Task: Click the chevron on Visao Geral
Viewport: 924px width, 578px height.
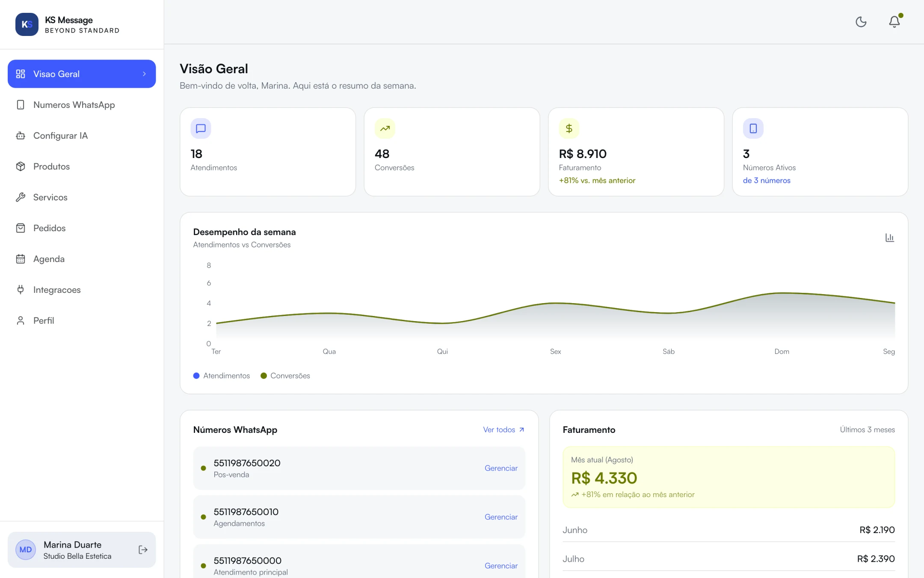Action: click(x=145, y=74)
